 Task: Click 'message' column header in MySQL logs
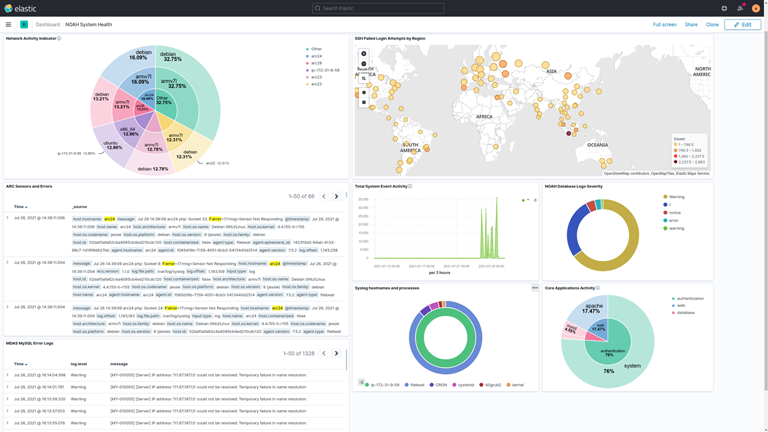click(119, 364)
